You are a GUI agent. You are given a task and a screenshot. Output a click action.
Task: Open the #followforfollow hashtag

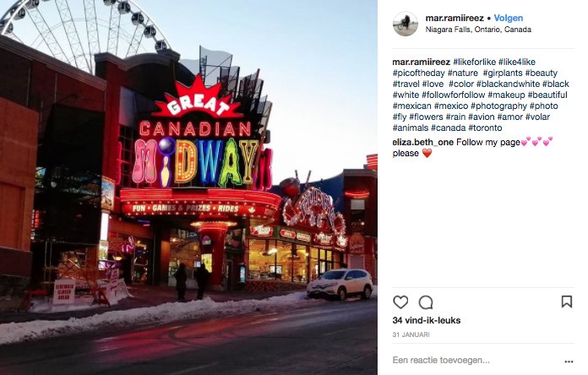(453, 95)
